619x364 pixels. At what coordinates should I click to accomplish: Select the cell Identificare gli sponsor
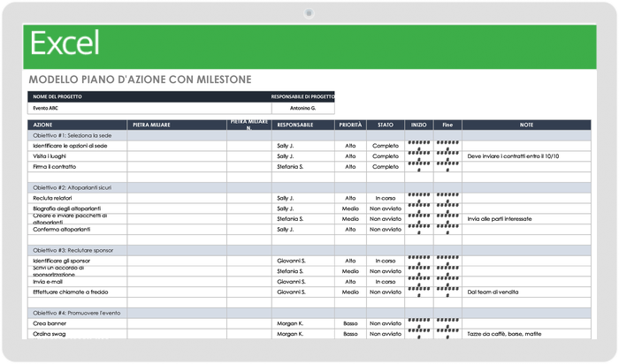[78, 261]
